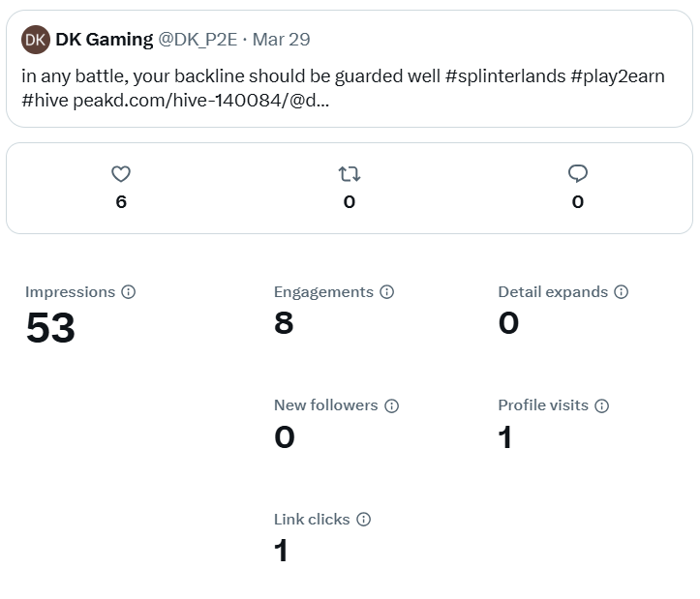
Task: Open the New followers info icon
Action: tap(391, 405)
